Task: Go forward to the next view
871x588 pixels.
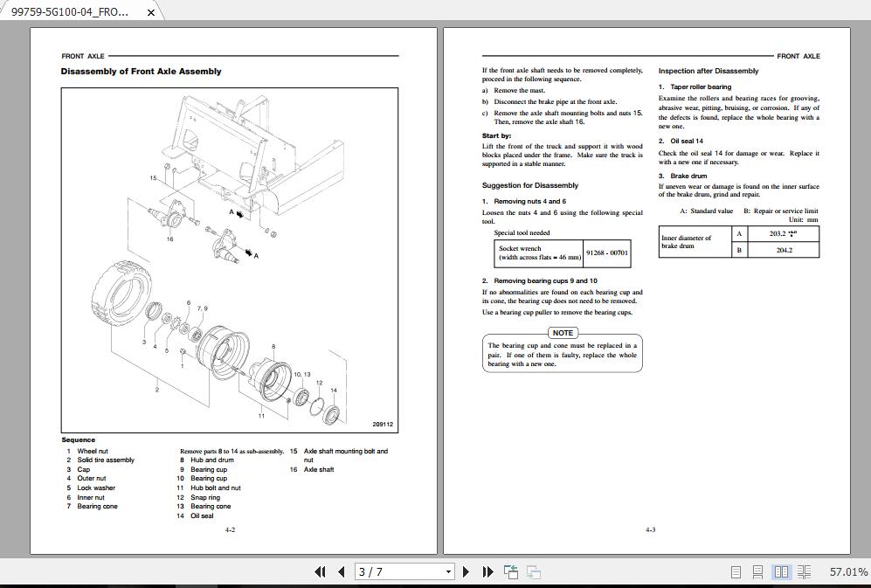Action: point(534,571)
